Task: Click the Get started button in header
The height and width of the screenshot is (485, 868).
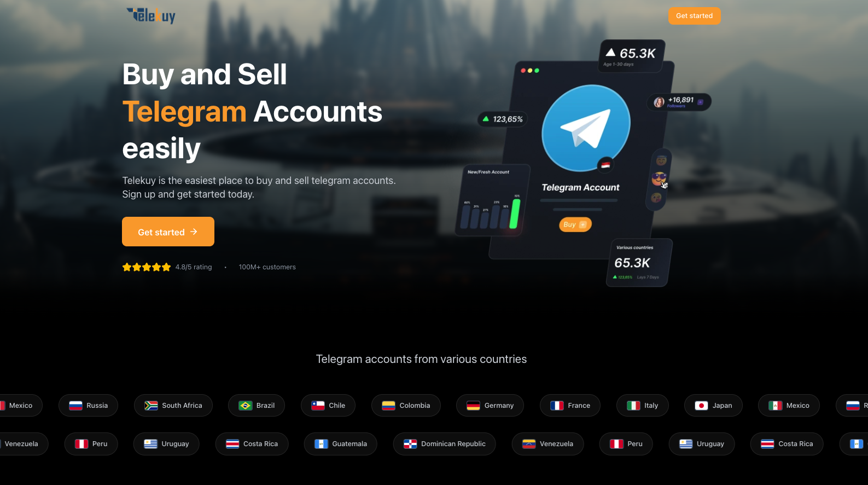Action: pos(694,16)
